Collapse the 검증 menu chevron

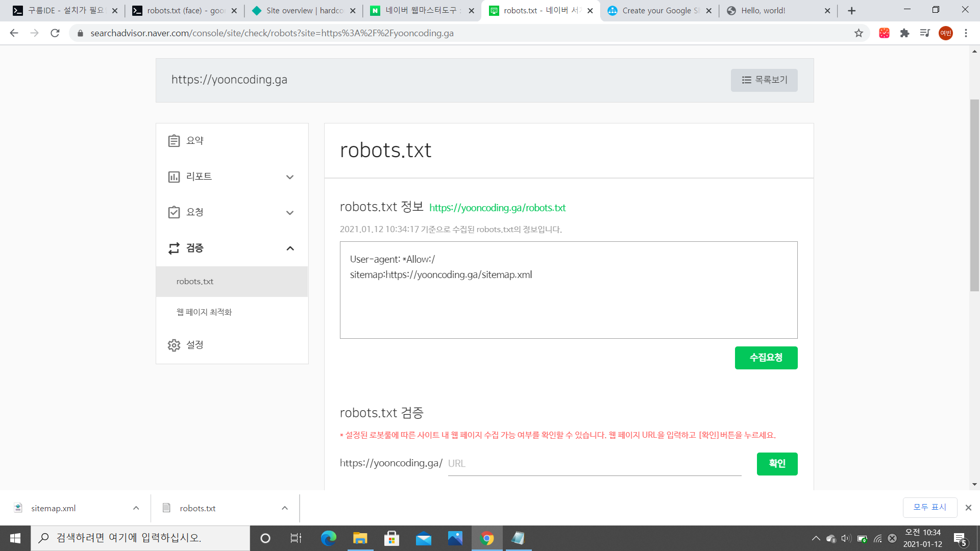coord(290,248)
